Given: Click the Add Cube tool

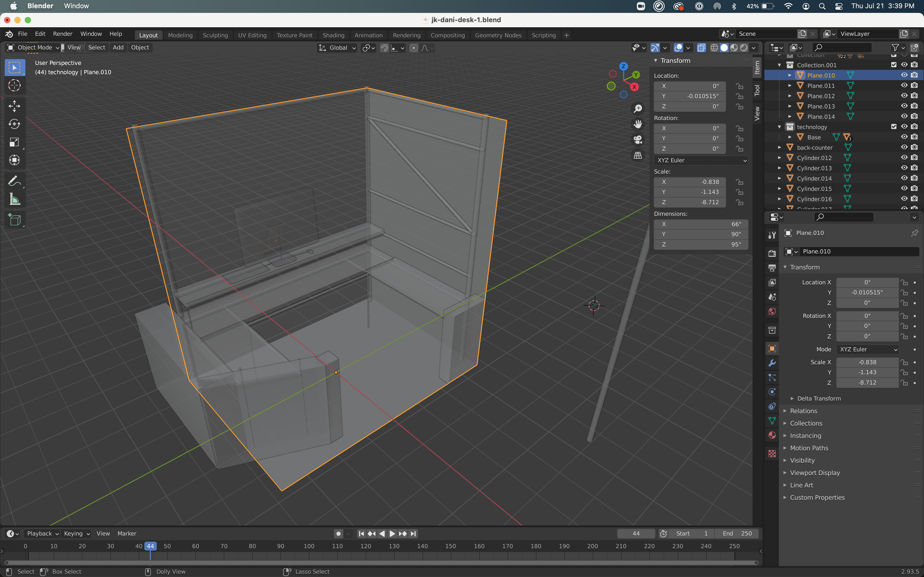Looking at the screenshot, I should (14, 219).
